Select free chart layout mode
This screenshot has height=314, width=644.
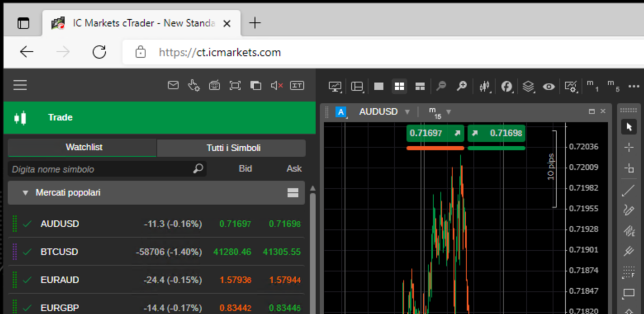(420, 86)
